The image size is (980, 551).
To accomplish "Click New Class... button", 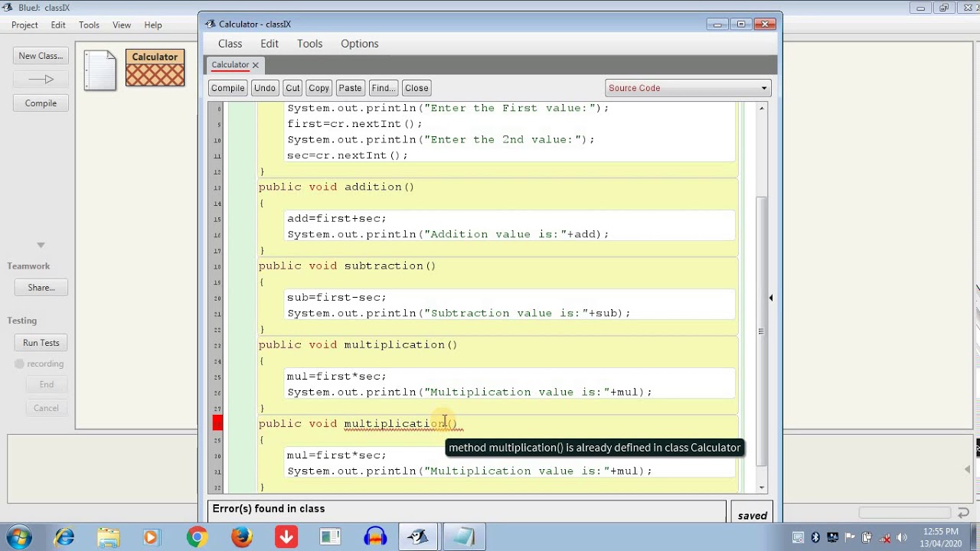I will tap(41, 56).
